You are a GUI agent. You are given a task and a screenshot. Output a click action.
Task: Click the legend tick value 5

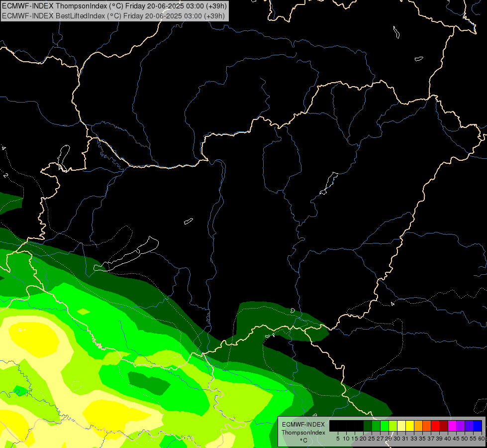[338, 439]
